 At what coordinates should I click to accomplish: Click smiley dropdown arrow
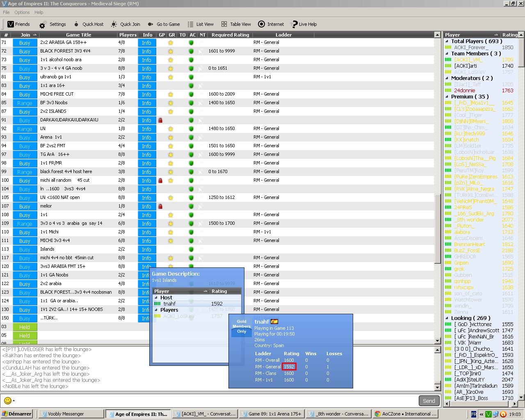point(14,401)
